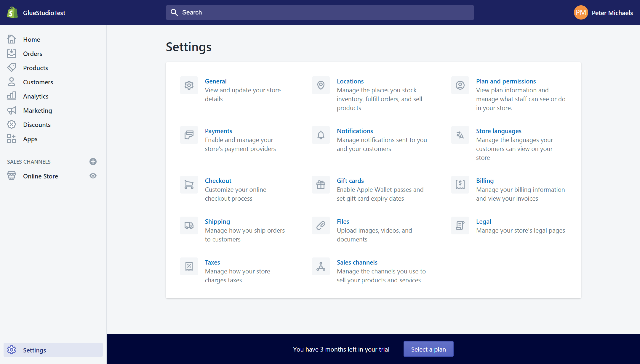The height and width of the screenshot is (364, 640).
Task: Click the Payments credit card icon
Action: point(189,135)
